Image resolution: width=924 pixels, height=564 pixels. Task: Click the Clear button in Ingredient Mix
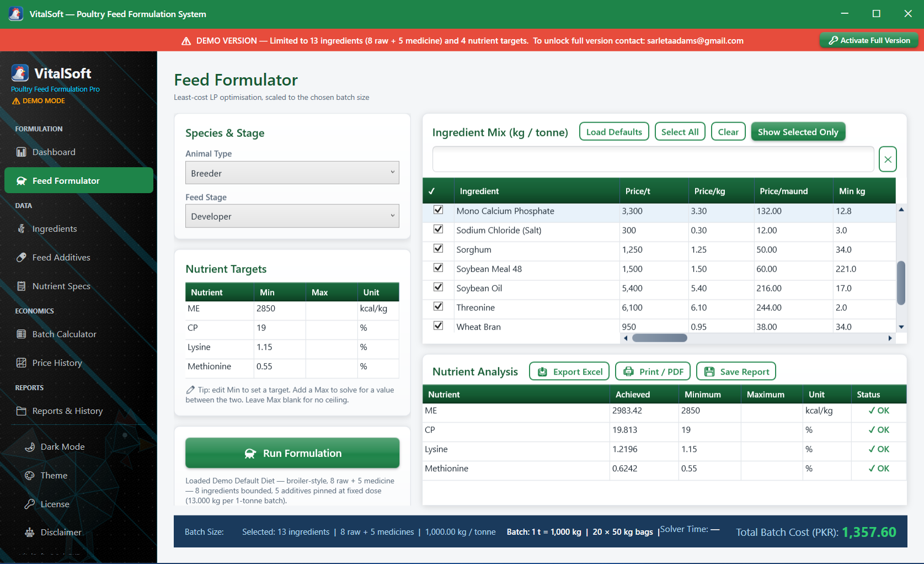coord(728,132)
